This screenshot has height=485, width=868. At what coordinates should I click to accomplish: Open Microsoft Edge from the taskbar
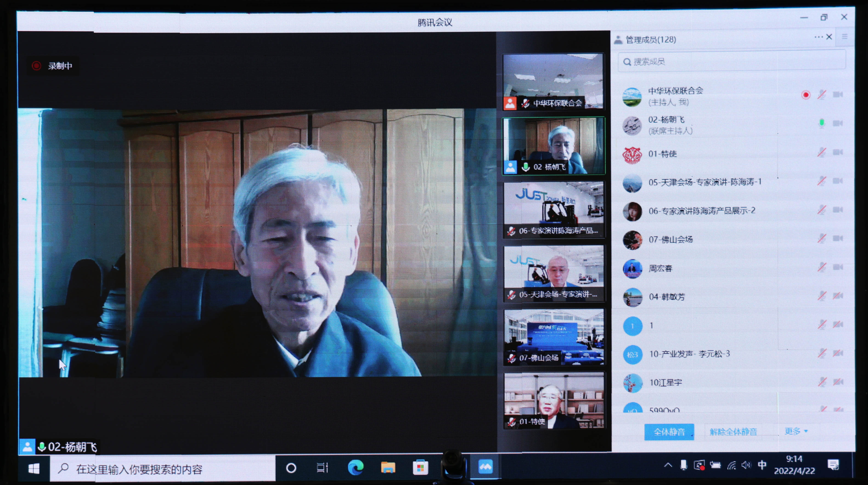(x=355, y=467)
